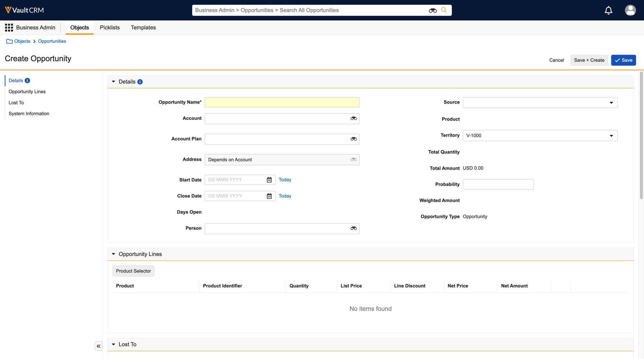Click the orange magnifier search icon
The image size is (644, 359).
[444, 10]
